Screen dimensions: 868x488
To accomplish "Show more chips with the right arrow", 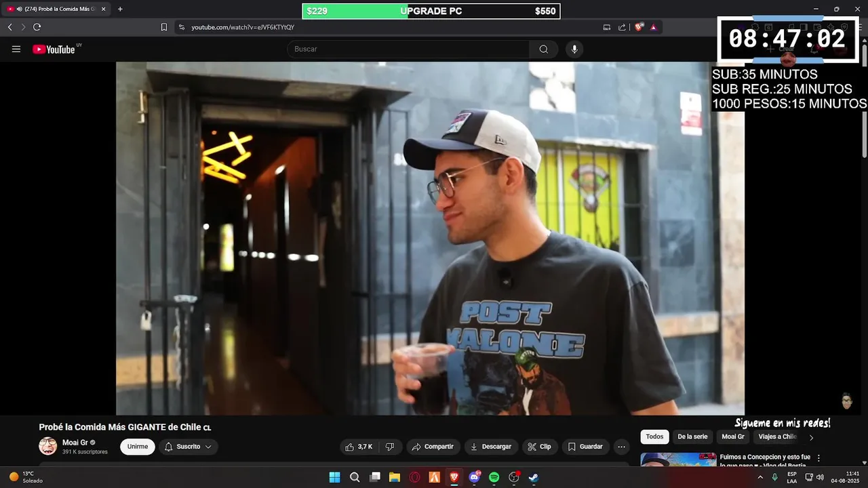I will (811, 437).
